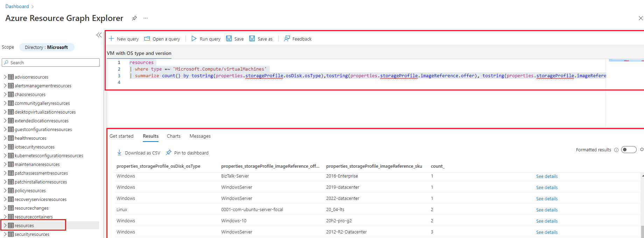Click the Run query play icon
The height and width of the screenshot is (238, 644).
tap(194, 38)
